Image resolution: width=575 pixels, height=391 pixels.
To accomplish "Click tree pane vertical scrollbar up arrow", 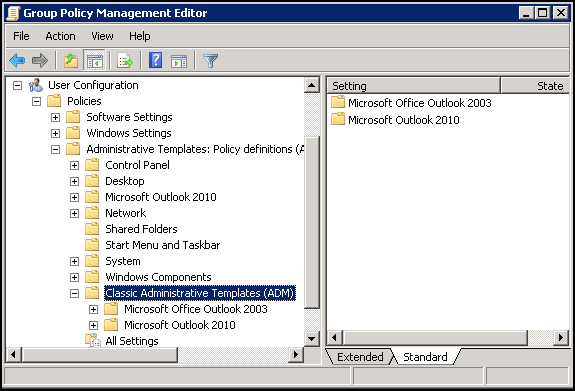I will pos(311,85).
